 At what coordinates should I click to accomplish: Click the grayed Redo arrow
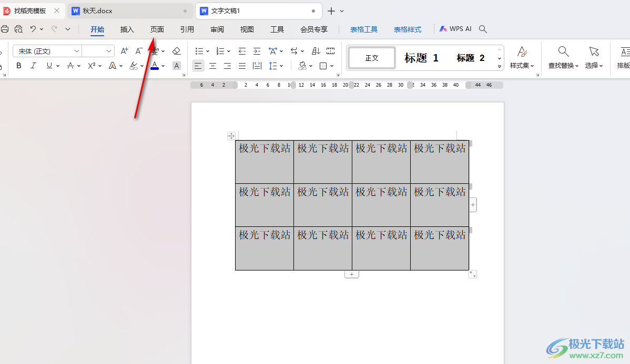(x=54, y=29)
